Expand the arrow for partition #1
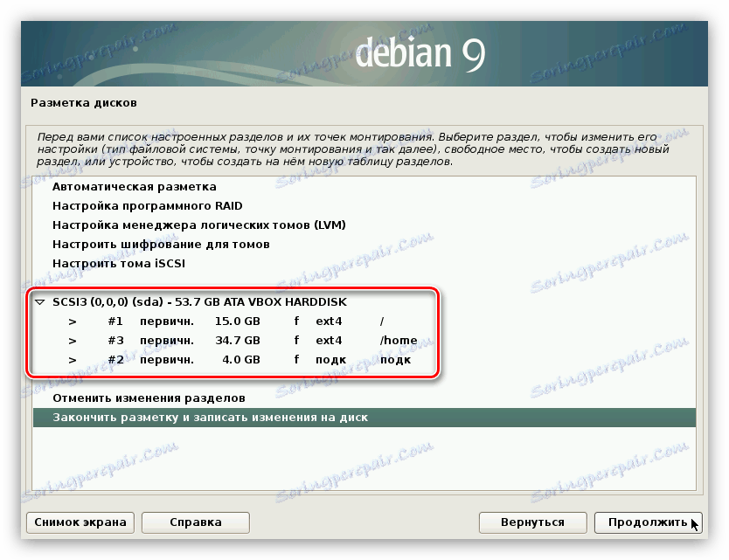This screenshot has height=560, width=729. pos(73,321)
